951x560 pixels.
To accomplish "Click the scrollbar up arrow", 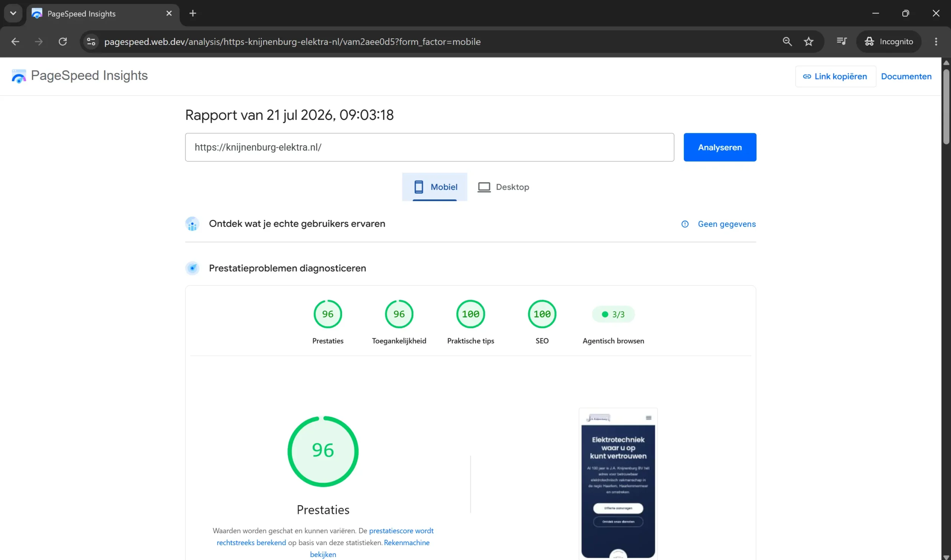I will 946,63.
